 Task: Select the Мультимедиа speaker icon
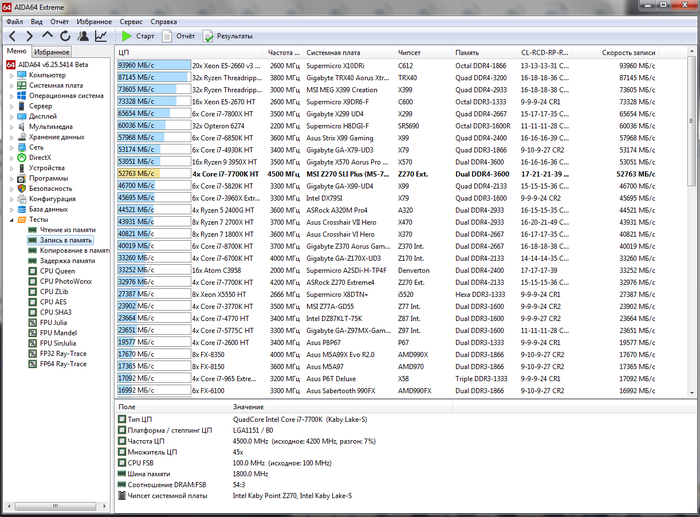[22, 126]
